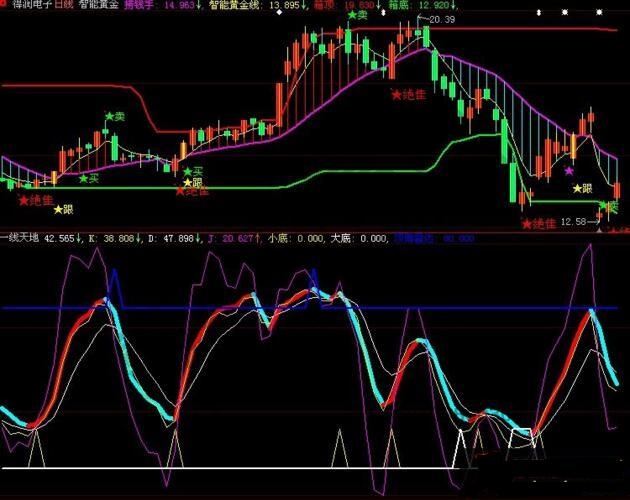Click the green 卖 star near the 20.39 peak
The height and width of the screenshot is (500, 630).
(x=350, y=17)
